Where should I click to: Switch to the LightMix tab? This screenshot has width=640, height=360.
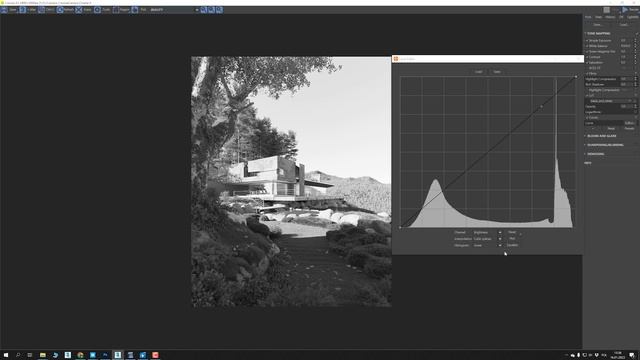pos(633,17)
